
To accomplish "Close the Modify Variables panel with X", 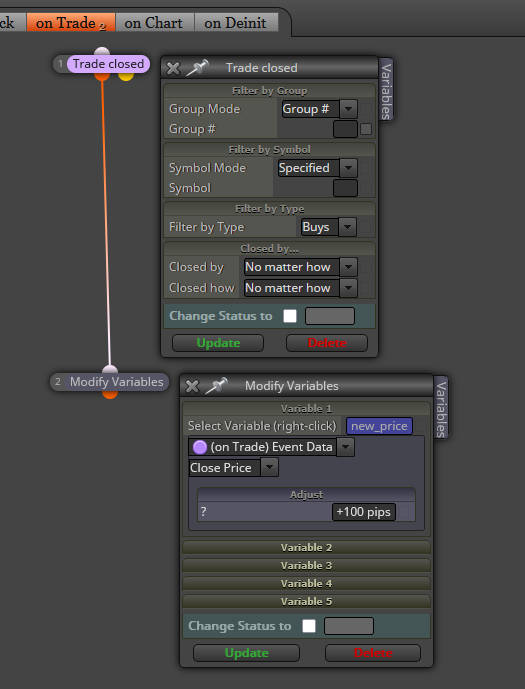I will point(192,386).
